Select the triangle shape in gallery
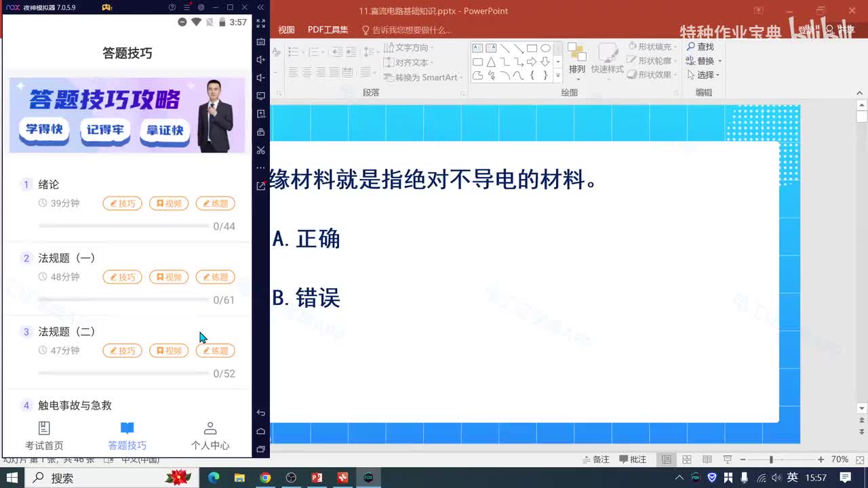 491,62
